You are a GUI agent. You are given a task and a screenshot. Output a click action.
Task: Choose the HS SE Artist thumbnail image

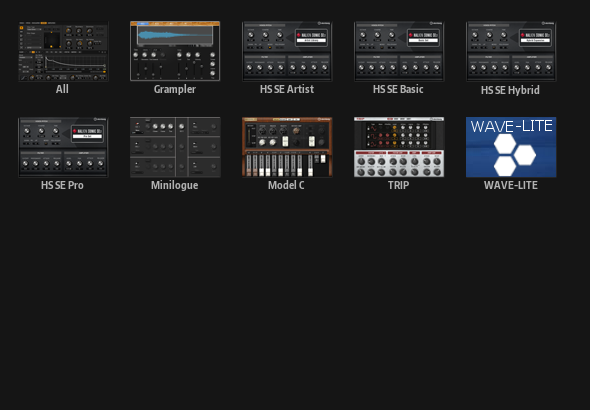click(287, 51)
